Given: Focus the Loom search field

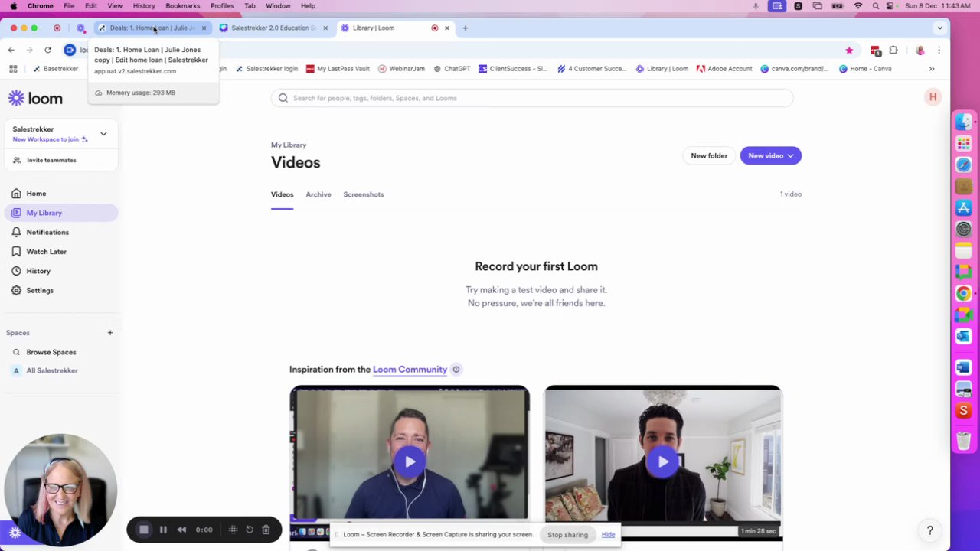Looking at the screenshot, I should tap(532, 98).
